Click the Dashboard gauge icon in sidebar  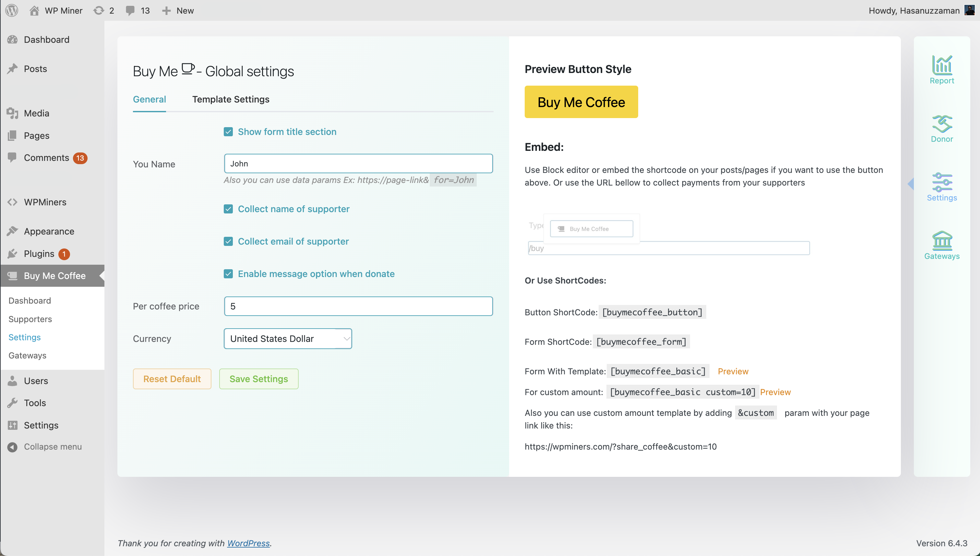12,39
